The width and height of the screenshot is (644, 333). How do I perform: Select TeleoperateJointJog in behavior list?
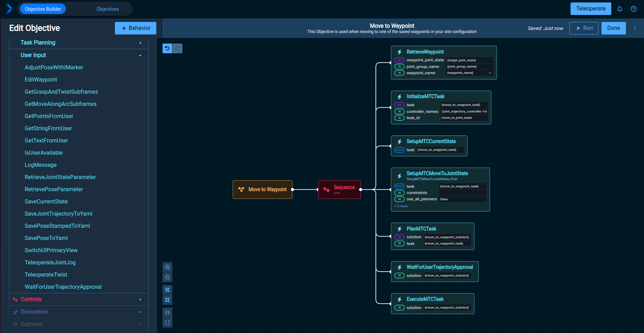coord(50,263)
